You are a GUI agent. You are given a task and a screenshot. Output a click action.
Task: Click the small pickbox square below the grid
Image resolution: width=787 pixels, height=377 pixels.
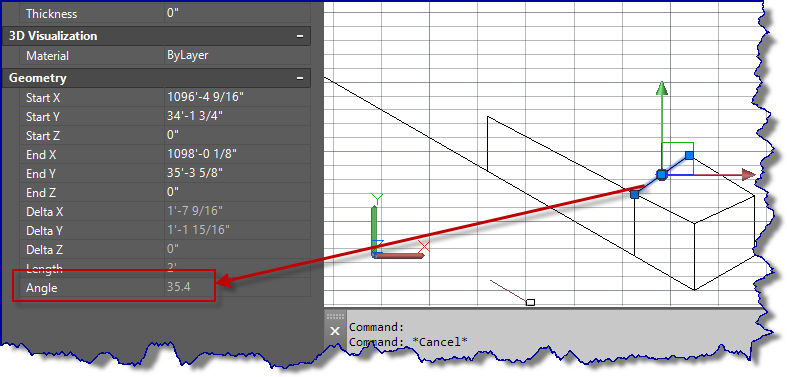[530, 302]
